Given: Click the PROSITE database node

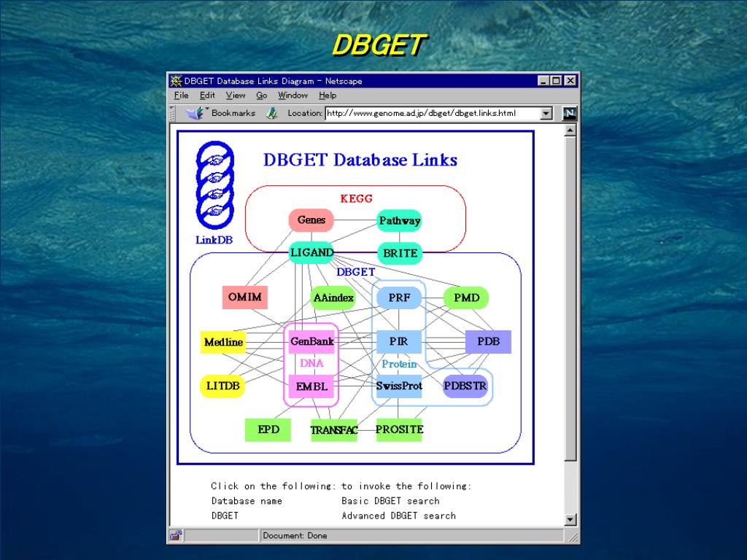Looking at the screenshot, I should tap(399, 429).
